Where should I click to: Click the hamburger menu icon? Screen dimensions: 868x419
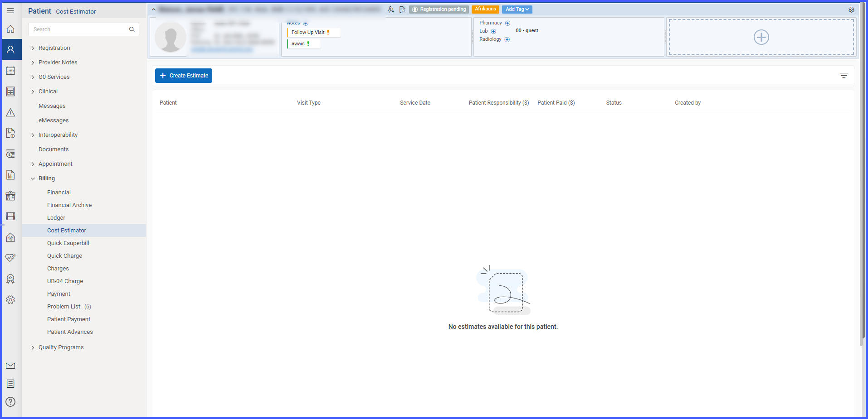10,10
